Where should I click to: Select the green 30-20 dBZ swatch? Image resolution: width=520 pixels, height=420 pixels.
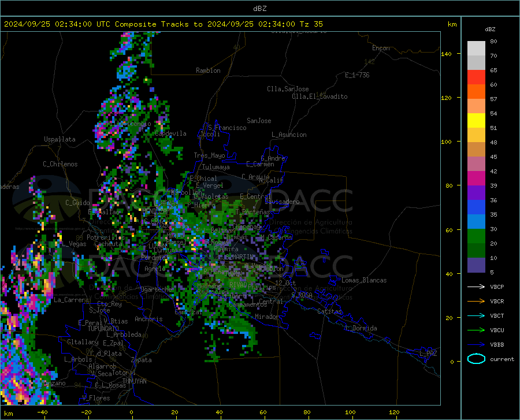(476, 236)
